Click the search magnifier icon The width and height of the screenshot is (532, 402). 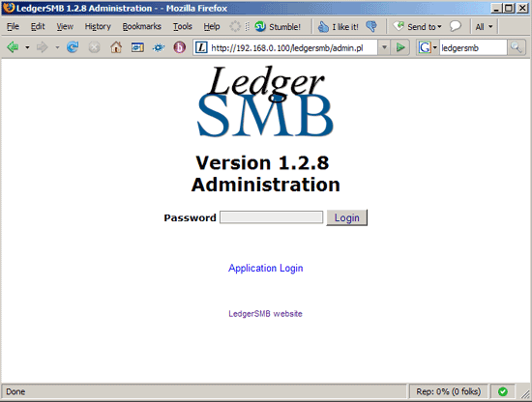[517, 47]
